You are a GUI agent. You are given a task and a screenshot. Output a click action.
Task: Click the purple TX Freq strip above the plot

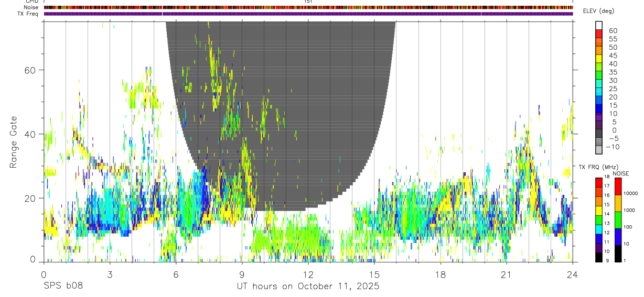(308, 14)
